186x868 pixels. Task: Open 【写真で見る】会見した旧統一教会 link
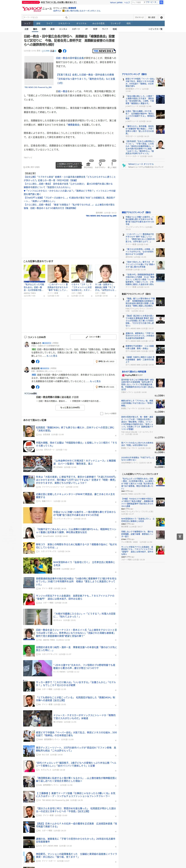pos(85,79)
